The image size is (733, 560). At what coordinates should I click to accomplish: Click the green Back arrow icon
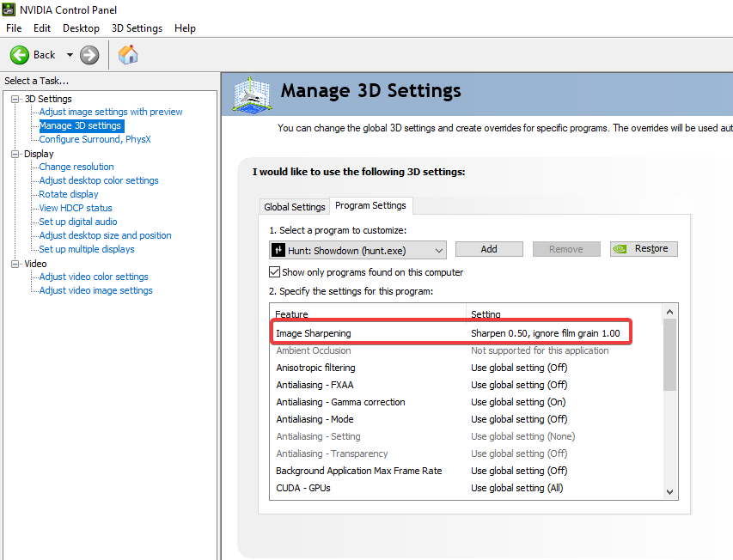19,55
